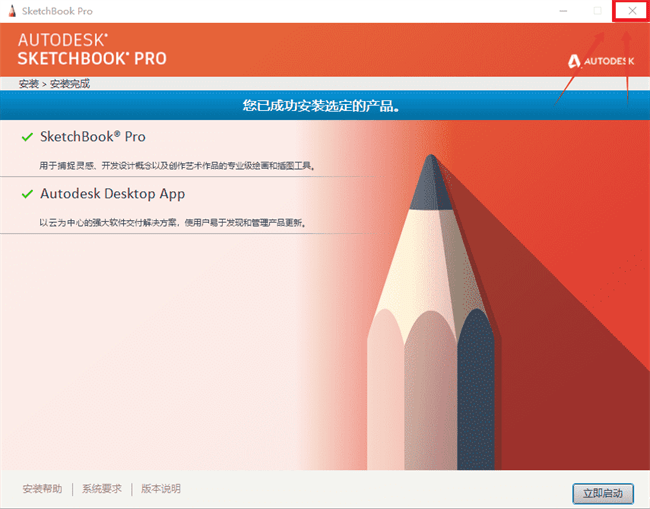Screen dimensions: 650x509
Task: Click the 您已成功安装选定的产品 success message
Action: (321, 106)
